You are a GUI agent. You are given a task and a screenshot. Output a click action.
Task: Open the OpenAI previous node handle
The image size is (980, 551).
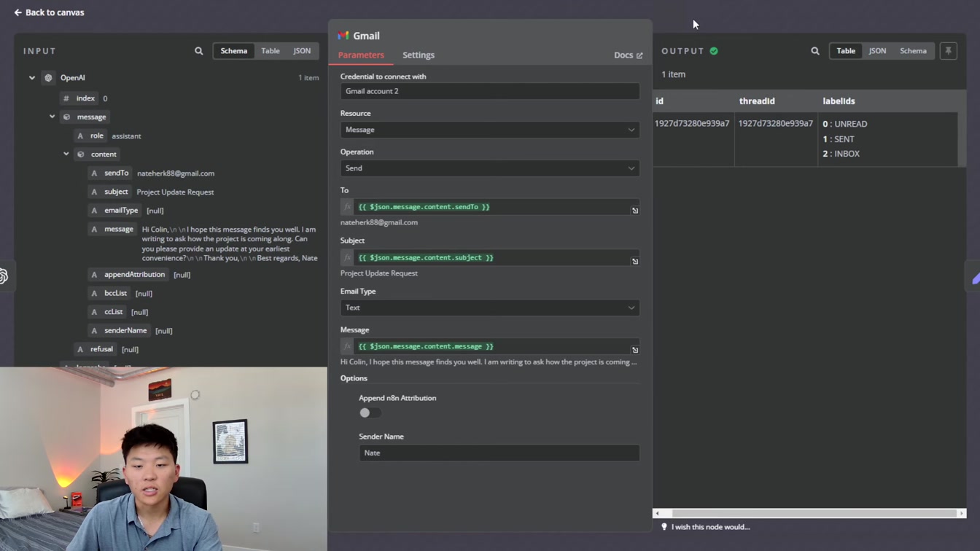[x=4, y=276]
